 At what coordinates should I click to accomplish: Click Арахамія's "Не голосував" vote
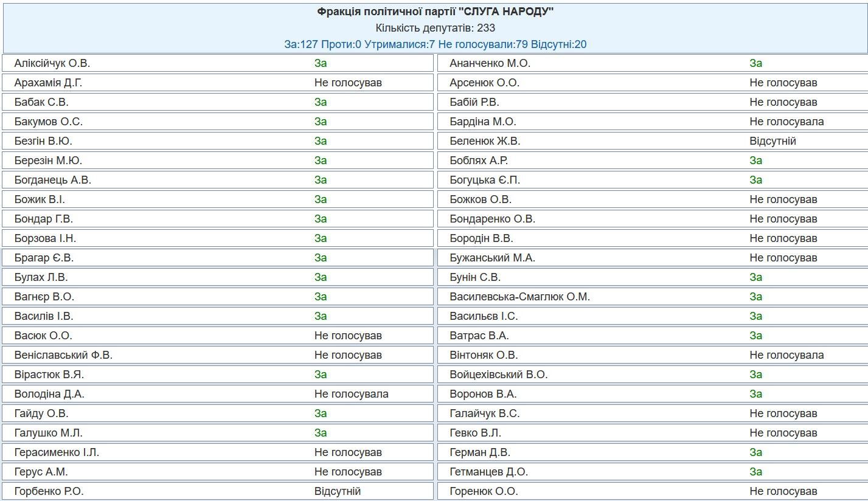coord(348,83)
